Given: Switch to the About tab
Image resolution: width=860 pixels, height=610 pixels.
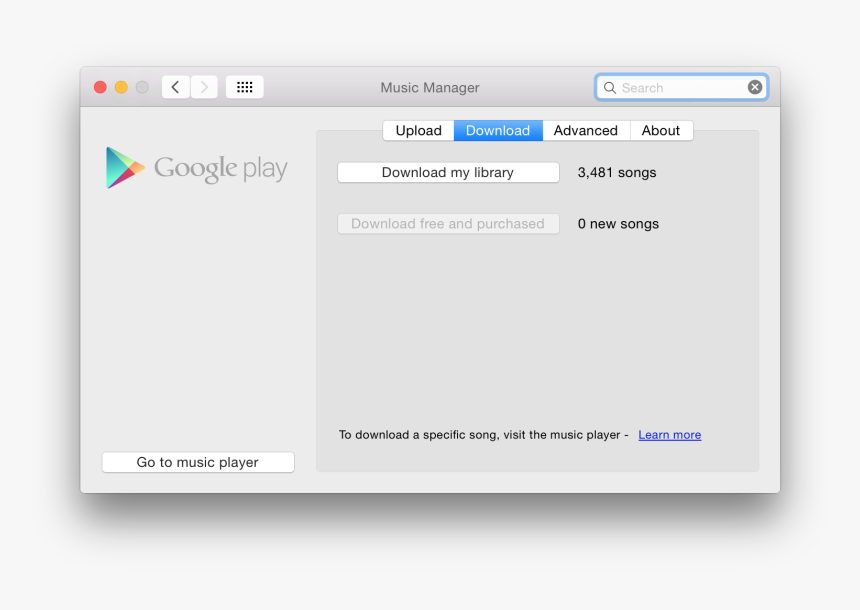Looking at the screenshot, I should point(661,130).
